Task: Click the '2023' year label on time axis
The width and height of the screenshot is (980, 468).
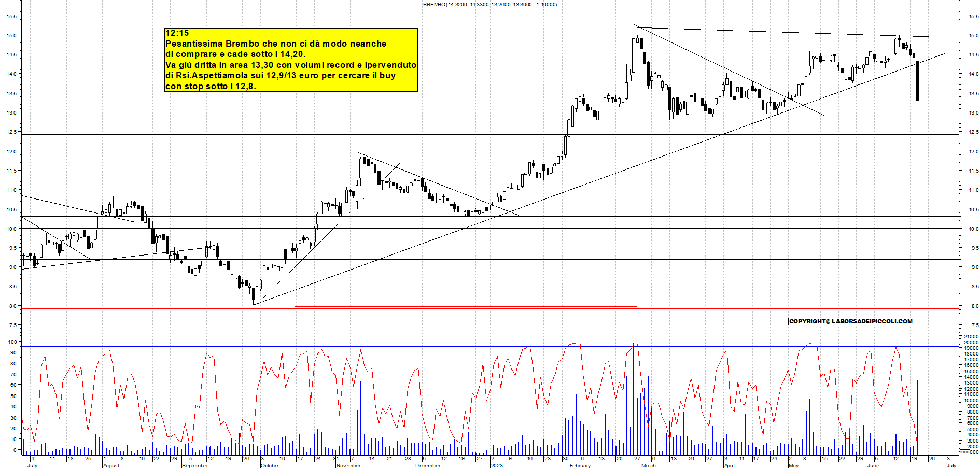Action: pyautogui.click(x=497, y=465)
